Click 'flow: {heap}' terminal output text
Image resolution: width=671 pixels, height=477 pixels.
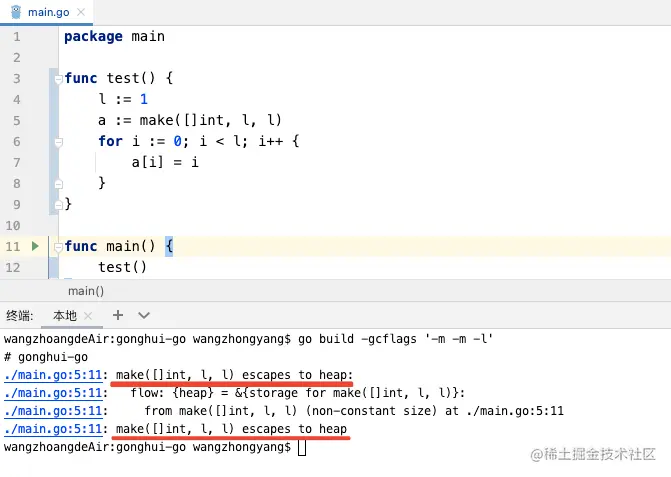[x=172, y=393]
